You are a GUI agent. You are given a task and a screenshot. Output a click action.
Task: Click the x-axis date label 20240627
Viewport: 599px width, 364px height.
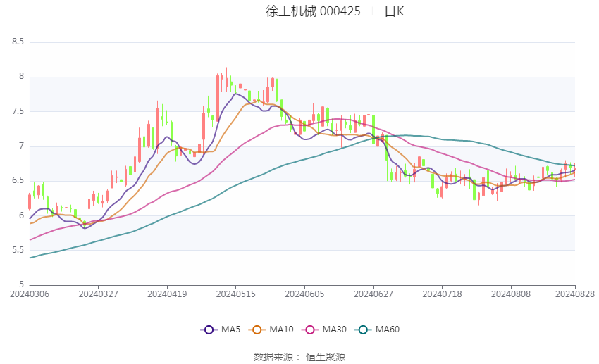point(373,294)
